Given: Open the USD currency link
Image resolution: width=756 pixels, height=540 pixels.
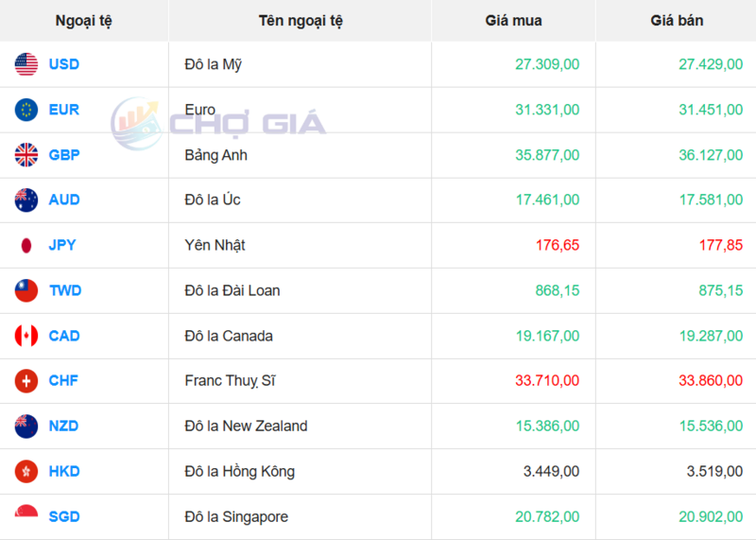Looking at the screenshot, I should (64, 64).
